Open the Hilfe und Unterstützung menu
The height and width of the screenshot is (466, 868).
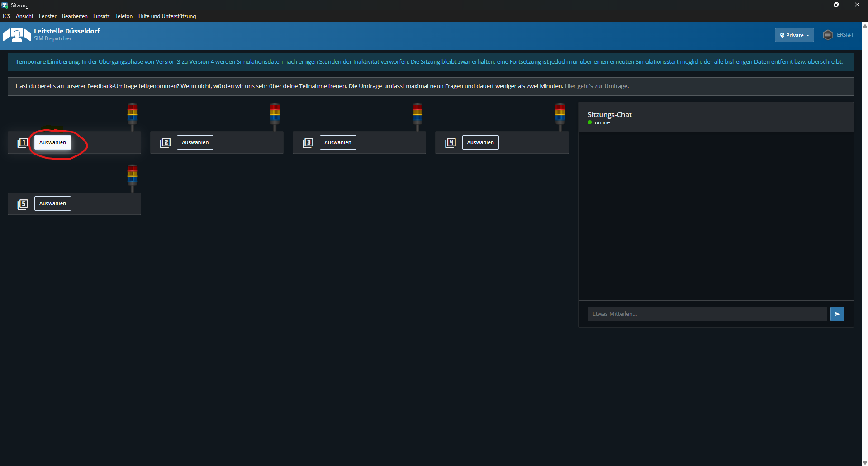pyautogui.click(x=167, y=16)
